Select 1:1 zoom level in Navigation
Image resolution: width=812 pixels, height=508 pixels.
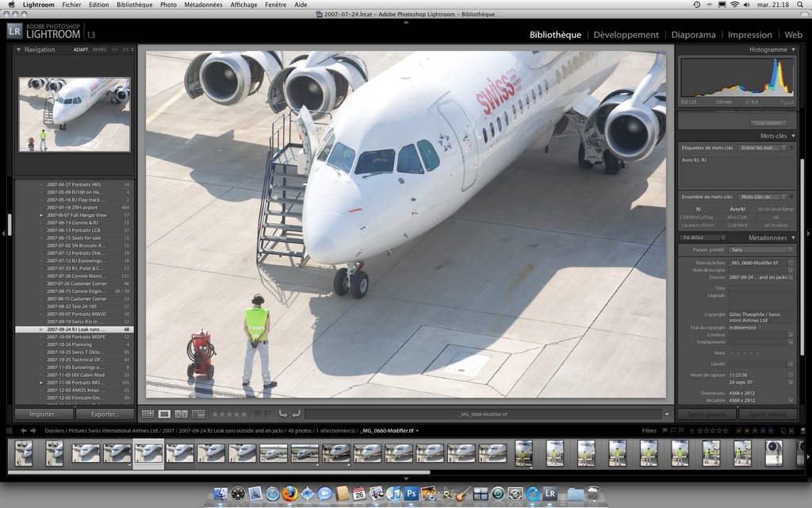[114, 50]
